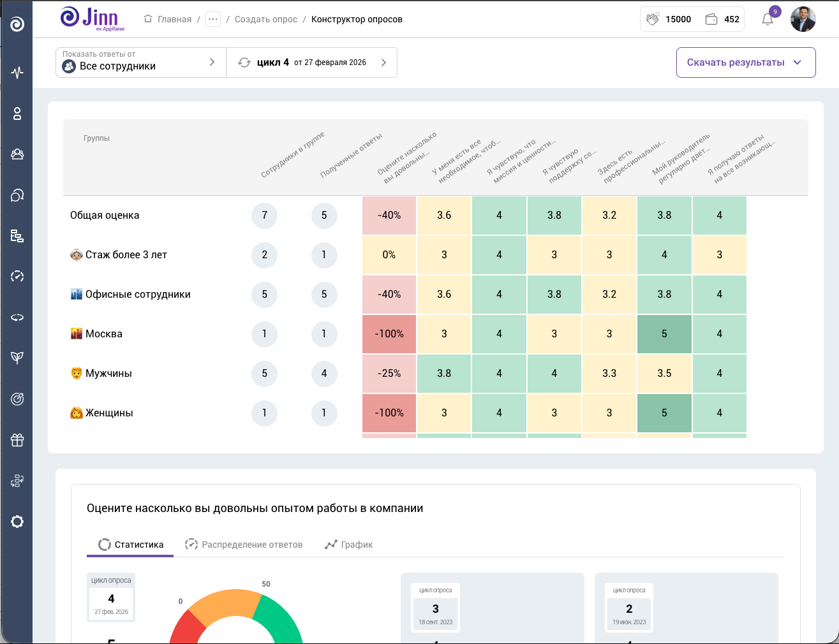Switch to the График tab
839x644 pixels.
click(x=348, y=545)
